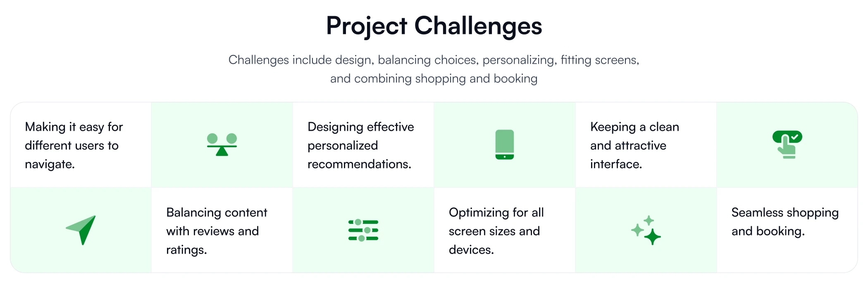Image resolution: width=868 pixels, height=283 pixels.
Task: Click the sliders settings icon
Action: [x=363, y=230]
